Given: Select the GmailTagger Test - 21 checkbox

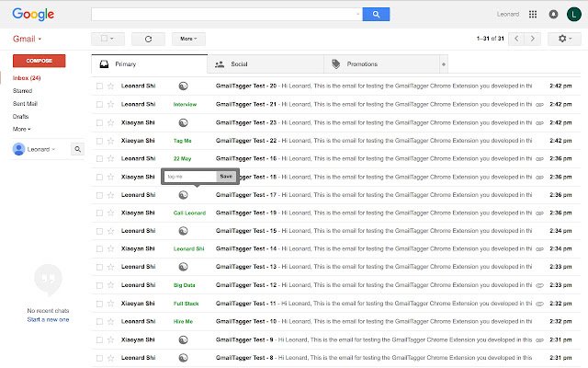Looking at the screenshot, I should 99,104.
